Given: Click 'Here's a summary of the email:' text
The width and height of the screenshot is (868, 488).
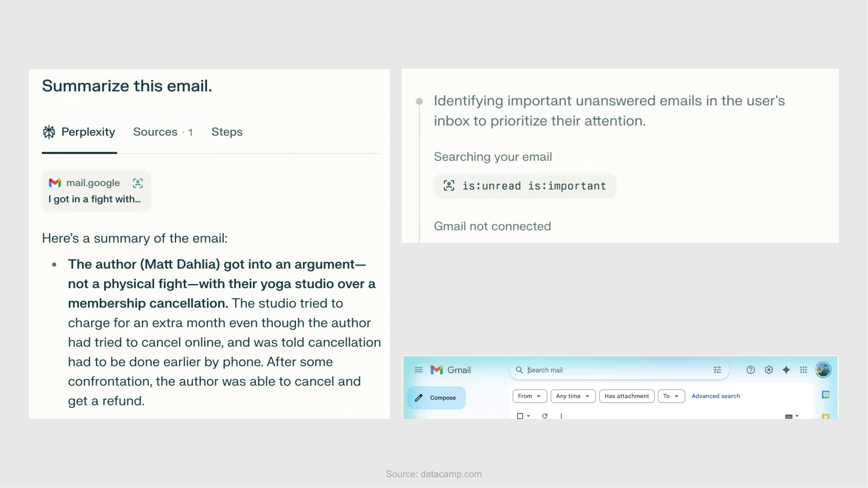Looking at the screenshot, I should [x=135, y=238].
